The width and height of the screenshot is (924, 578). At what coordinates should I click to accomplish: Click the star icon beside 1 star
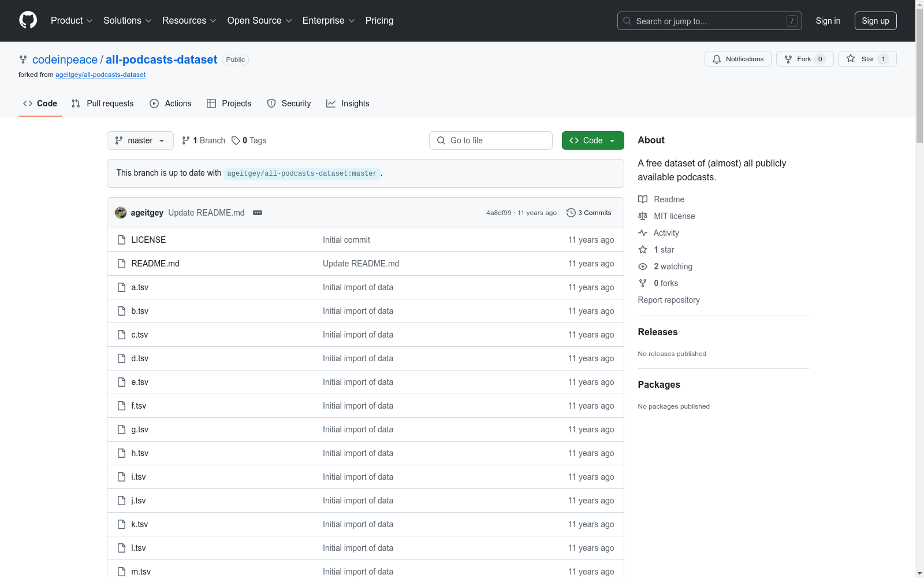coord(643,250)
